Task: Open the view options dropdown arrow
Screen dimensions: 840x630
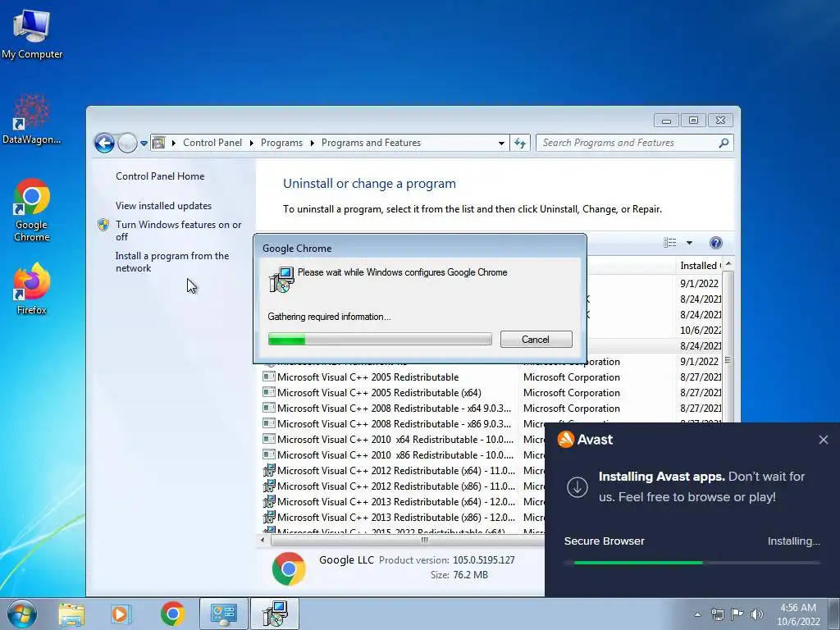Action: pyautogui.click(x=689, y=243)
